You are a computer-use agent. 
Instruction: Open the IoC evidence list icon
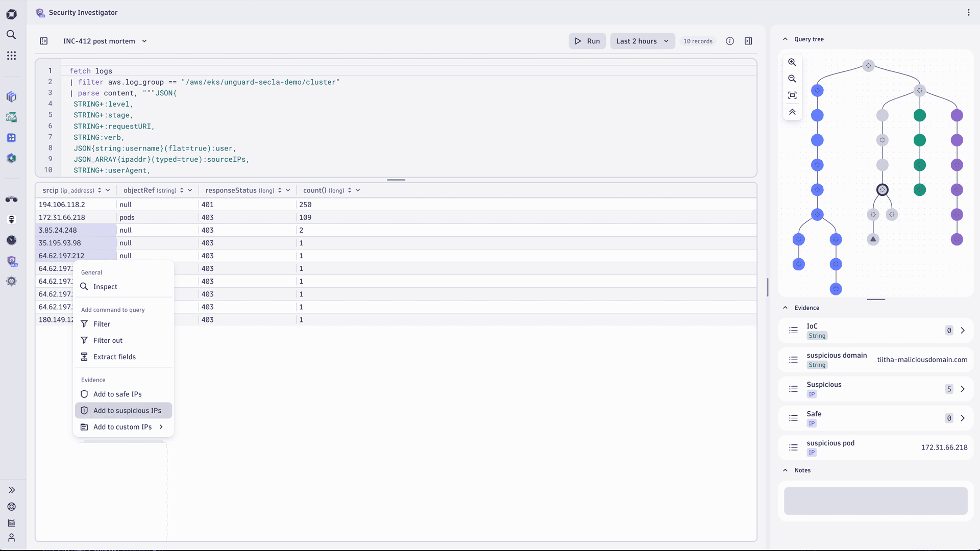point(793,331)
